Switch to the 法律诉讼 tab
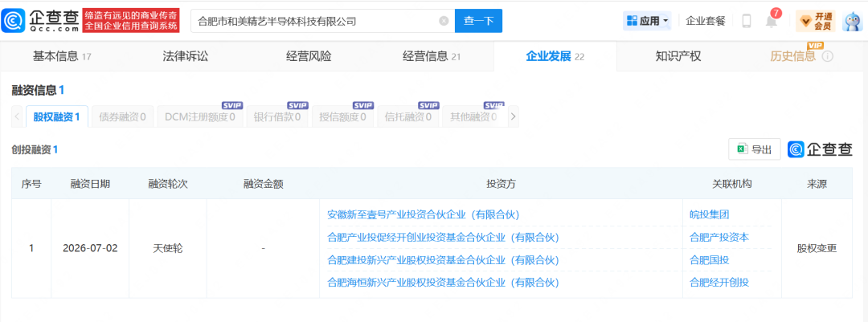The image size is (868, 322). pyautogui.click(x=186, y=56)
